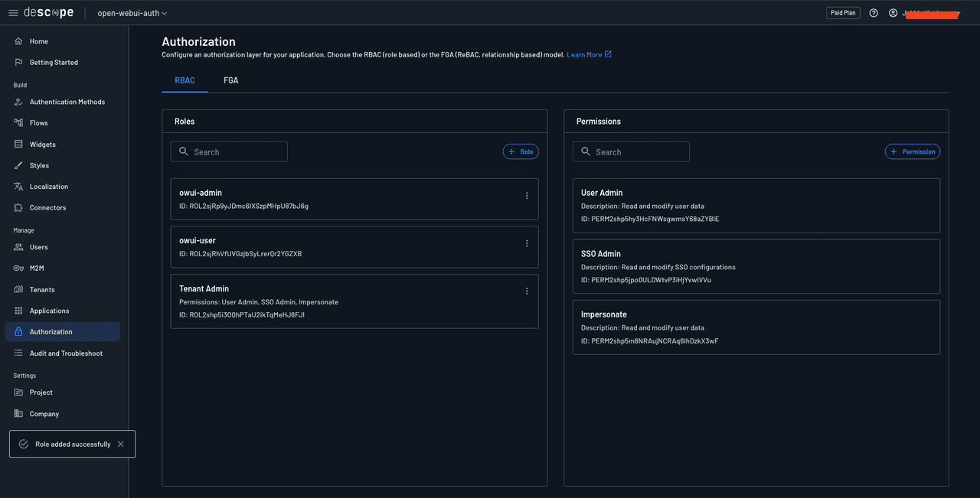Create a new role with the Role button

(x=520, y=151)
